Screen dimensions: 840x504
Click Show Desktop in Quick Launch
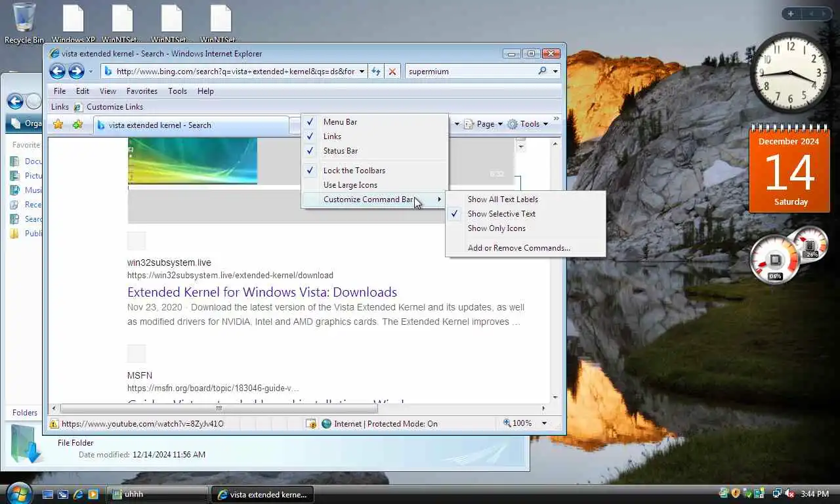click(48, 494)
